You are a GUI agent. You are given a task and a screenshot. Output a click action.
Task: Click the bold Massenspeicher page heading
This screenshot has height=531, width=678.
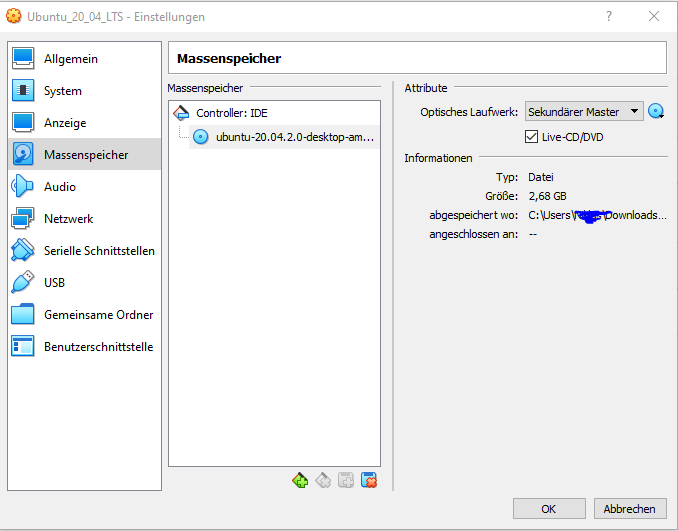click(229, 59)
